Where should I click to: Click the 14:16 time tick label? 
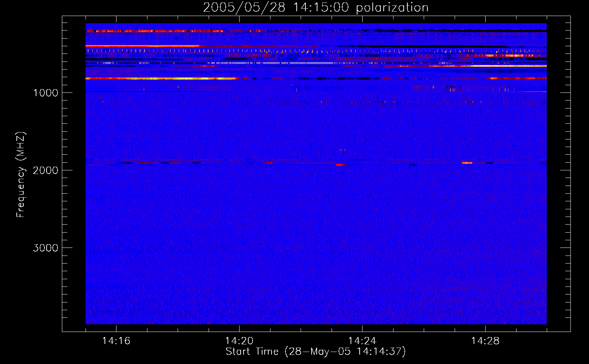(x=116, y=341)
